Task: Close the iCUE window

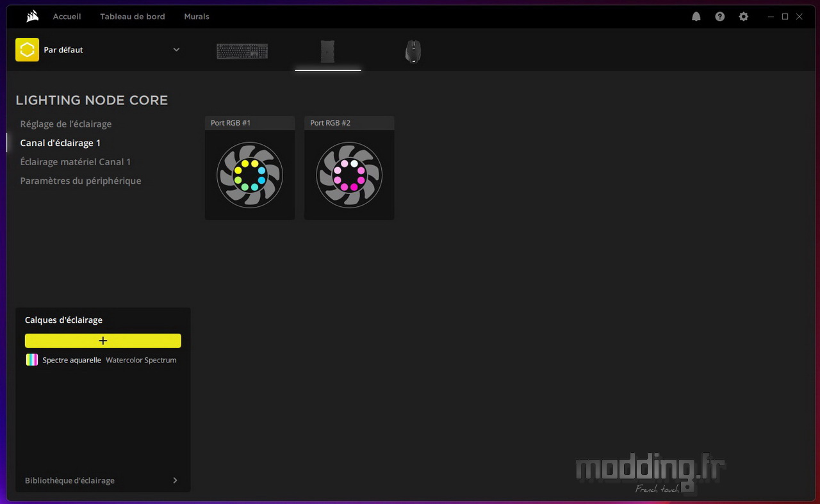Action: (799, 17)
